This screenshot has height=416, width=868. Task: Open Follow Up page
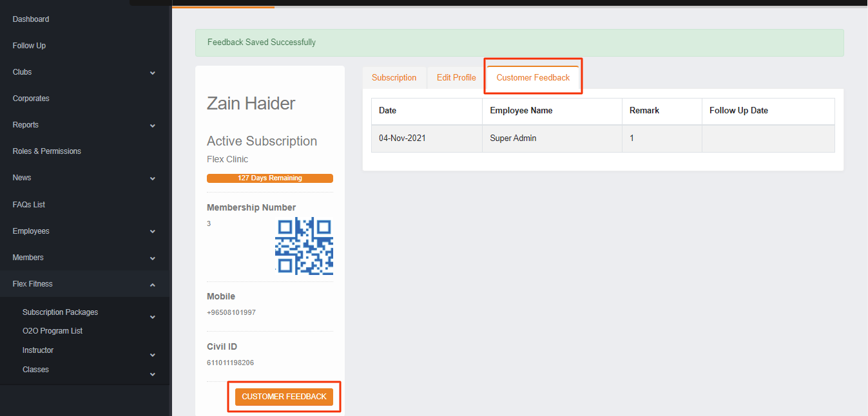point(29,46)
